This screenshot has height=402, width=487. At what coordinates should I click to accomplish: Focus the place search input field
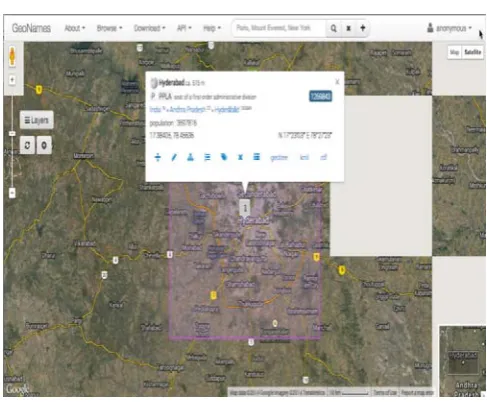click(279, 28)
